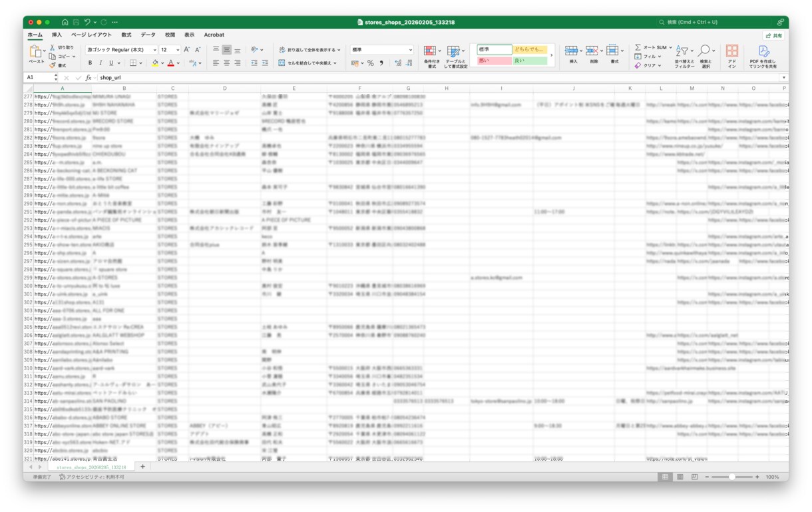Click the increase indent icon
The width and height of the screenshot is (812, 512).
pyautogui.click(x=265, y=63)
